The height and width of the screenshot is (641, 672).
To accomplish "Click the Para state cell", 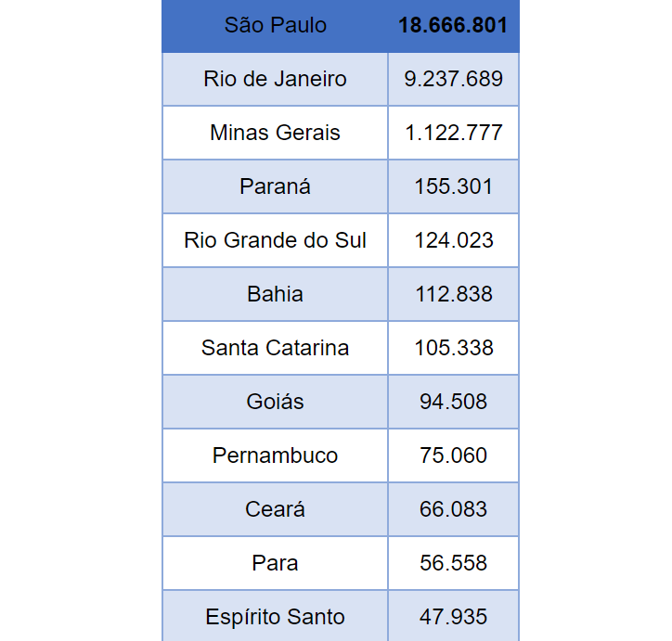I will [x=275, y=563].
